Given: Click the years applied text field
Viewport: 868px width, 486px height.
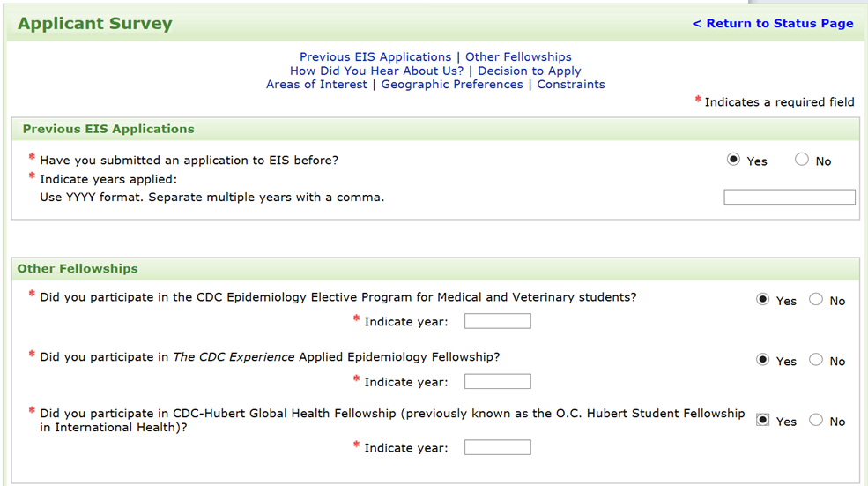Looking at the screenshot, I should [789, 198].
